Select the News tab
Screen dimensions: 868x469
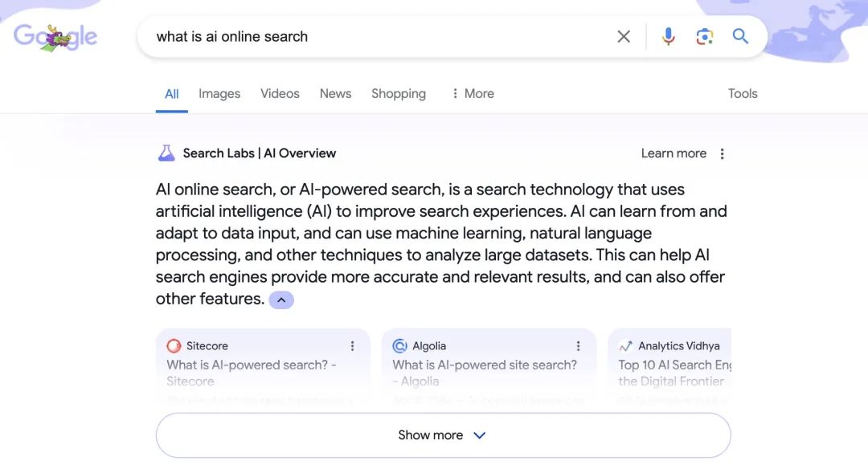[x=335, y=93]
